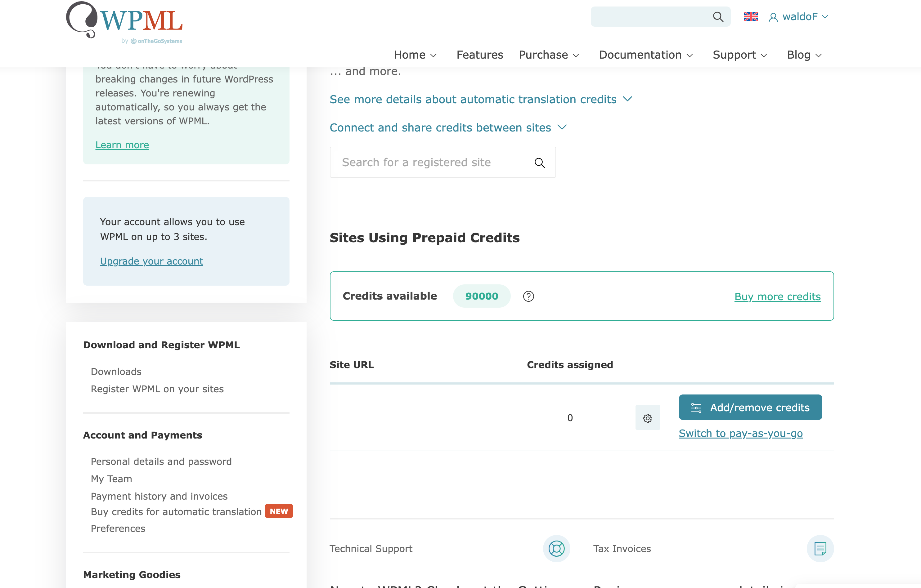Open the Features menu item
The height and width of the screenshot is (588, 921).
tap(480, 55)
